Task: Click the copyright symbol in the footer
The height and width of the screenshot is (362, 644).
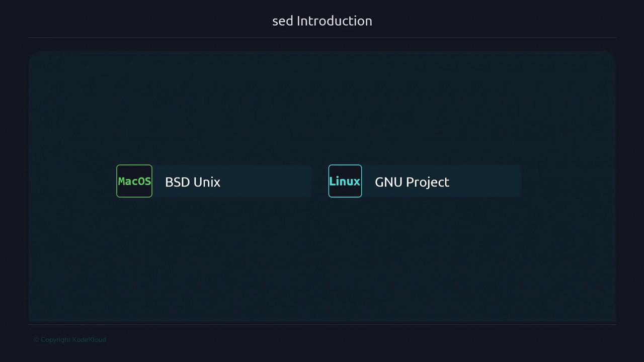Action: click(x=36, y=340)
